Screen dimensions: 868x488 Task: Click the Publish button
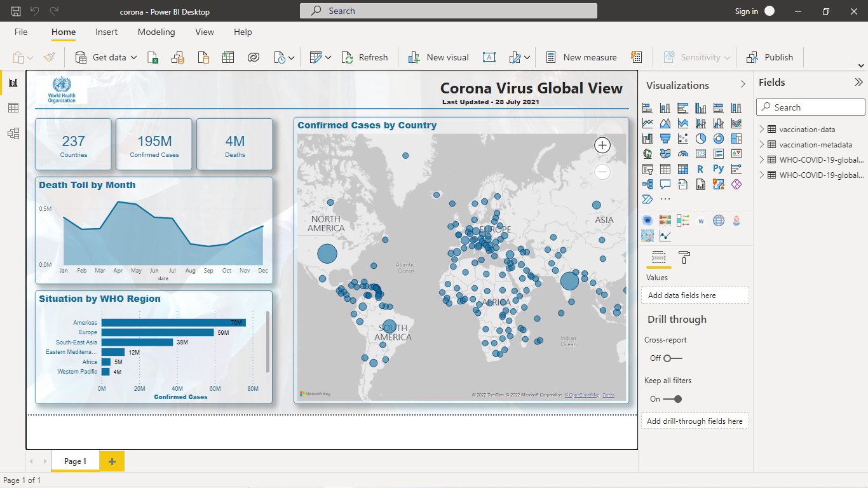pos(770,57)
